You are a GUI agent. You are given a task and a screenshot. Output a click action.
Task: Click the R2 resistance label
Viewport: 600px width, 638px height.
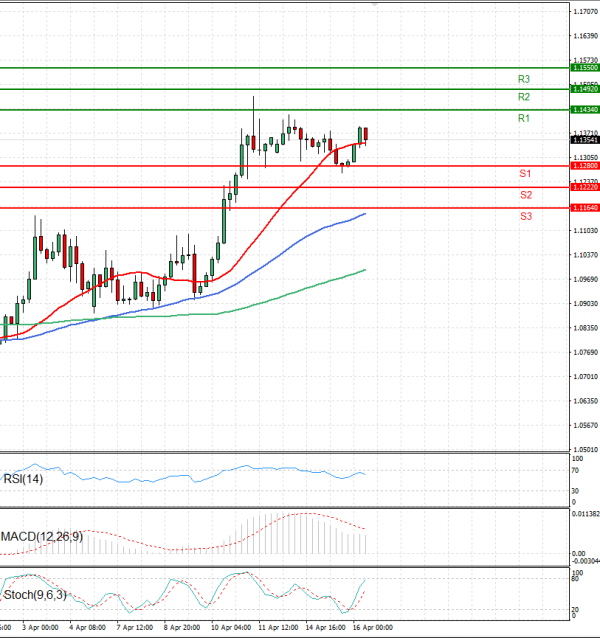point(523,97)
